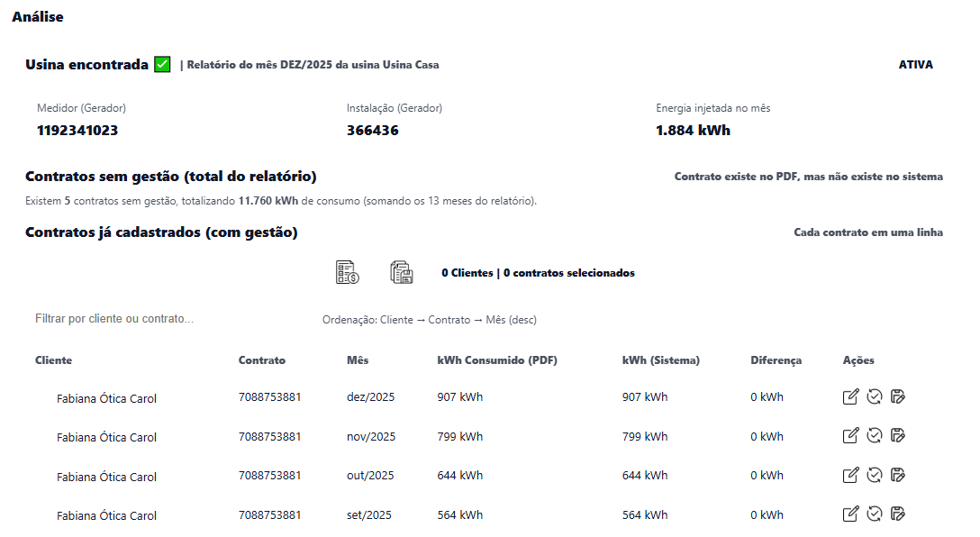The width and height of the screenshot is (980, 537).
Task: Click the stacked documents icon above table
Action: click(x=401, y=272)
